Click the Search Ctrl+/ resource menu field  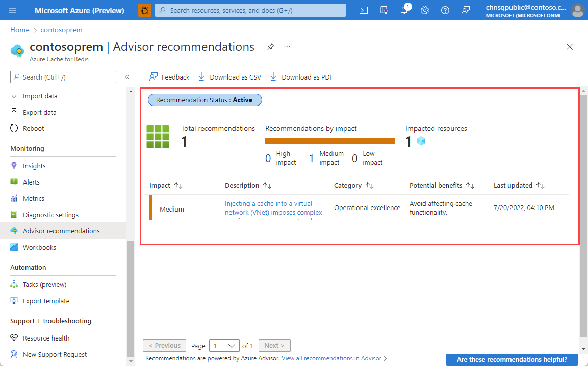(63, 77)
